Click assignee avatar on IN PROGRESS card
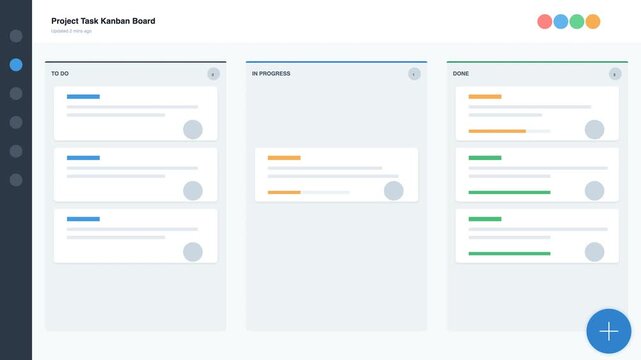Image resolution: width=641 pixels, height=360 pixels. point(394,191)
